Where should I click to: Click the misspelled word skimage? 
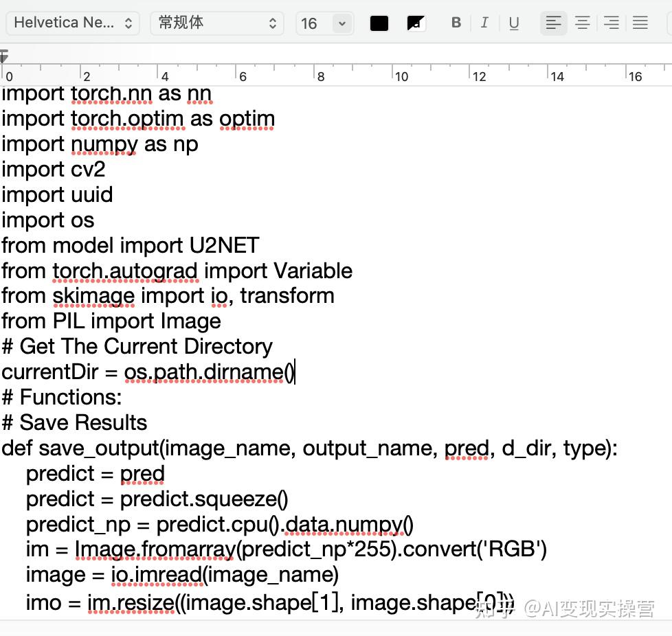[x=93, y=296]
